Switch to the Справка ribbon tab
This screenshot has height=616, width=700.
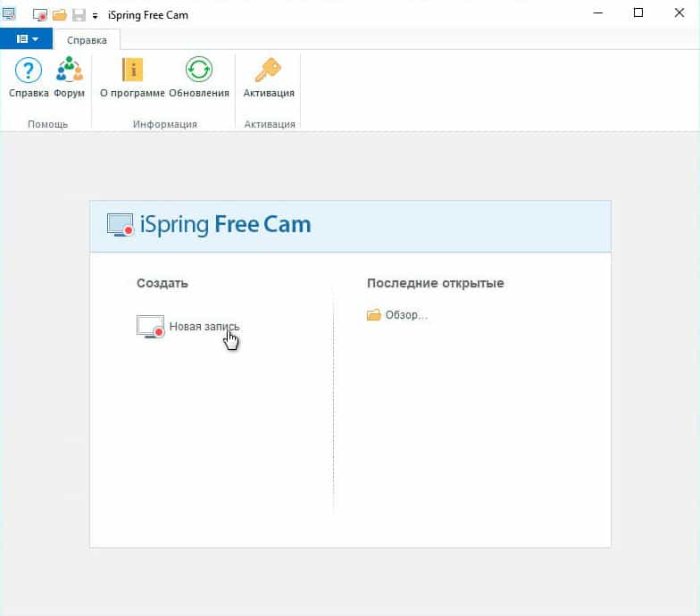tap(87, 40)
